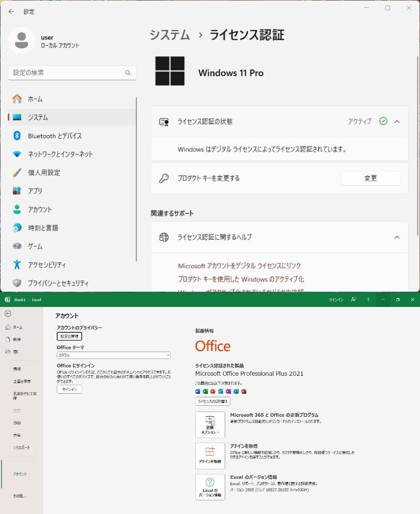Select アカウント in Settings sidebar
This screenshot has height=514, width=420.
point(72,209)
